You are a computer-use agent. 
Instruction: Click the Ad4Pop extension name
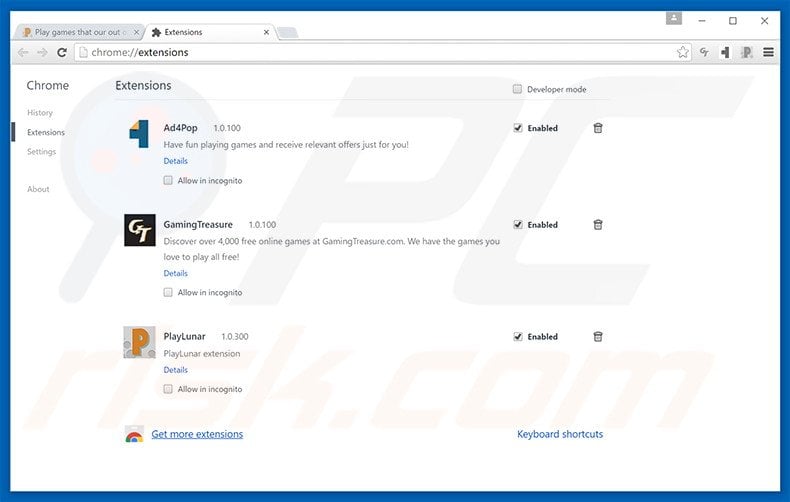point(180,128)
